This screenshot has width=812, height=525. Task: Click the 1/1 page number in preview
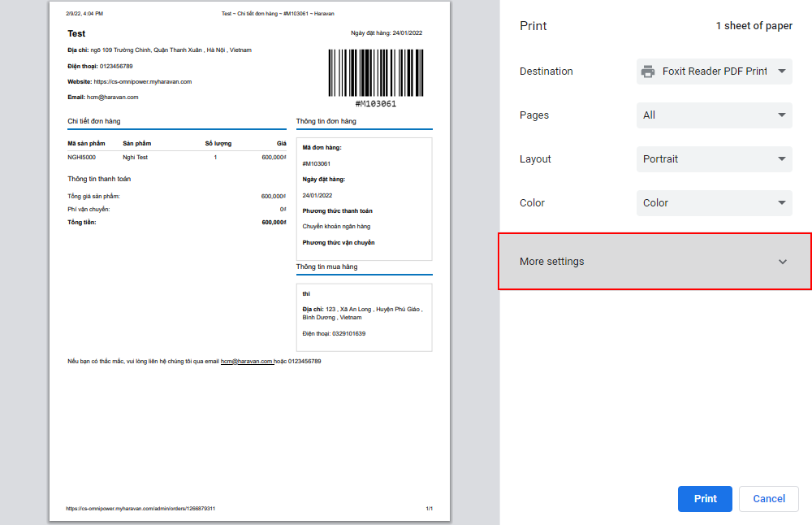[x=429, y=509]
